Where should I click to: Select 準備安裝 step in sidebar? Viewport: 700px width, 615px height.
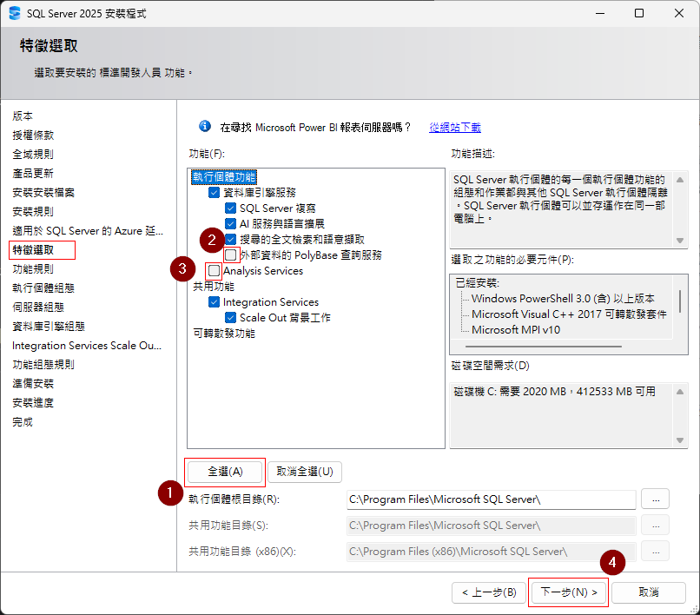(33, 384)
